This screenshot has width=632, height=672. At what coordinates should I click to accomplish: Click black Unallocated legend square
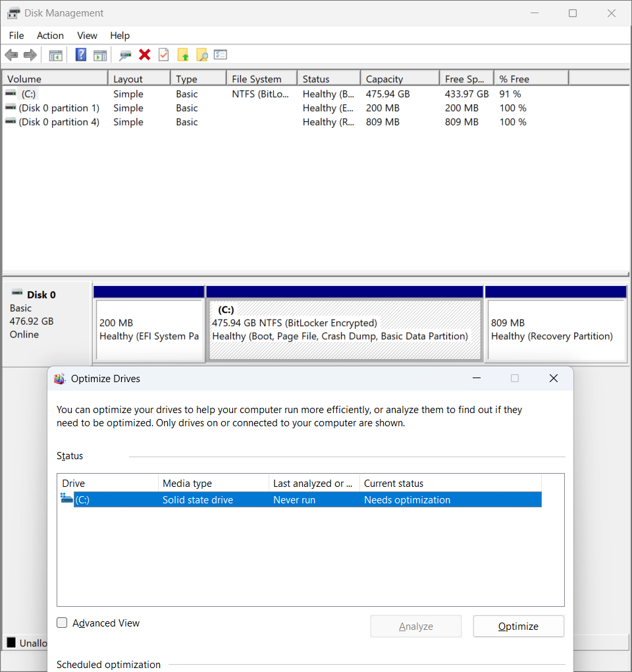click(11, 642)
